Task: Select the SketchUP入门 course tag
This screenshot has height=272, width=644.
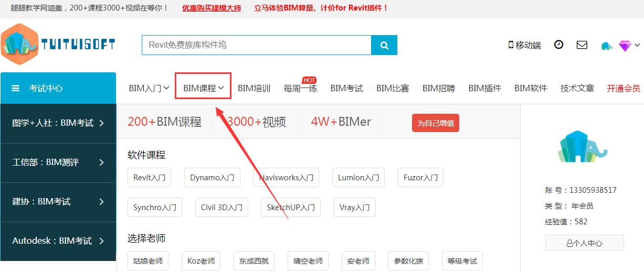Action: [x=291, y=208]
